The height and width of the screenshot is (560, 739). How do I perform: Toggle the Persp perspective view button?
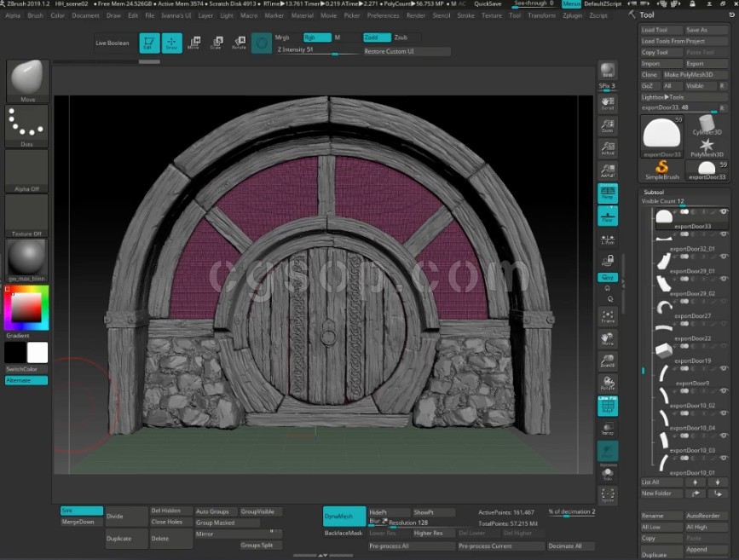608,193
